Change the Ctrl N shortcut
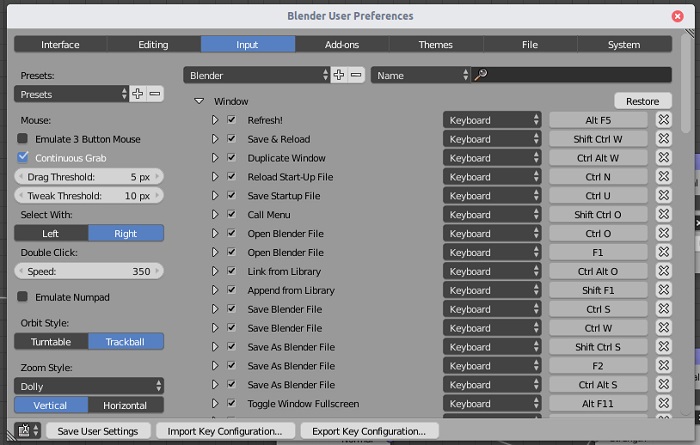700x445 pixels. 598,176
